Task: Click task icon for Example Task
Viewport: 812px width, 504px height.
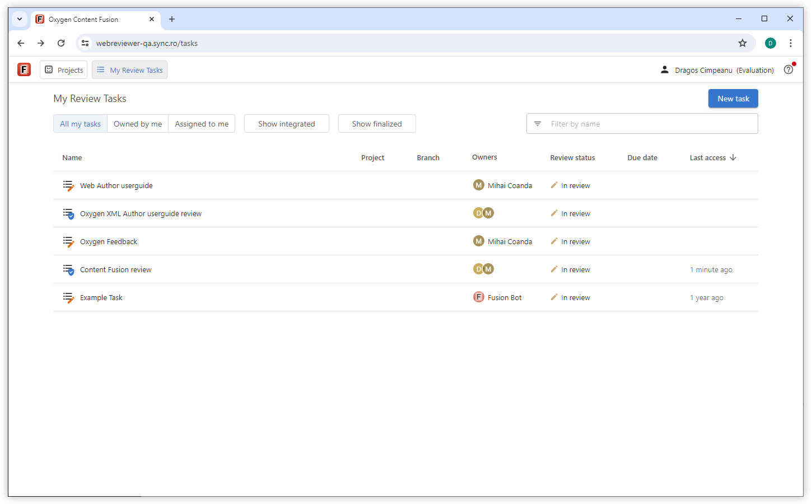Action: [x=68, y=297]
